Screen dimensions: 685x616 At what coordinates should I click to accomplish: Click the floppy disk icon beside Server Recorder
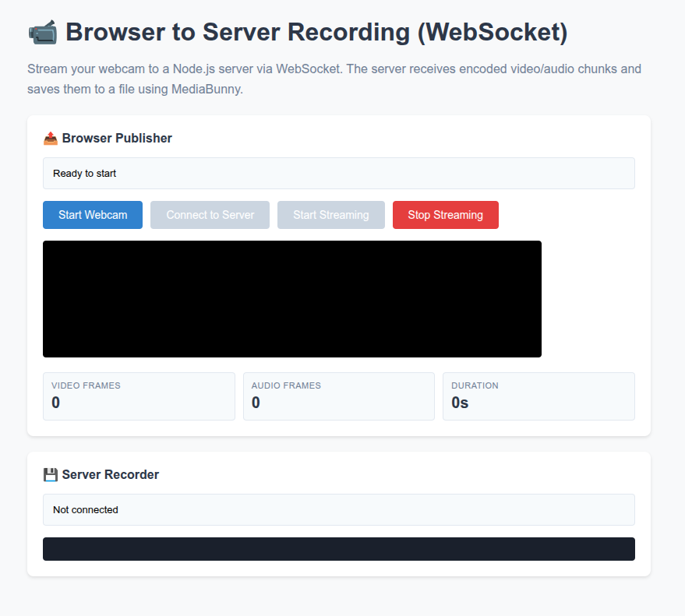point(51,475)
